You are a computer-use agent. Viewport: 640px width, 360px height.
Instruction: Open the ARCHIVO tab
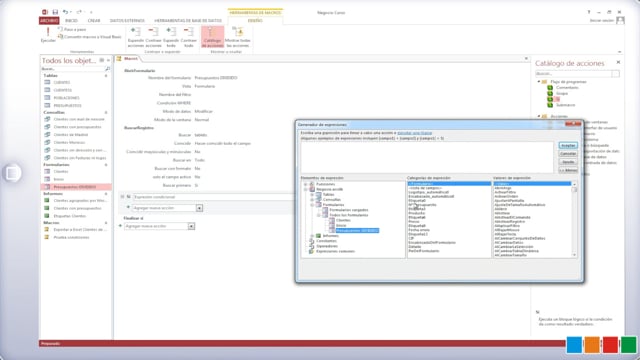pos(49,20)
